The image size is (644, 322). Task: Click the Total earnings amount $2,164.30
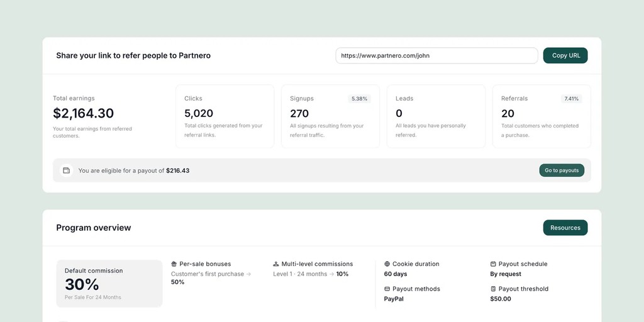[84, 113]
